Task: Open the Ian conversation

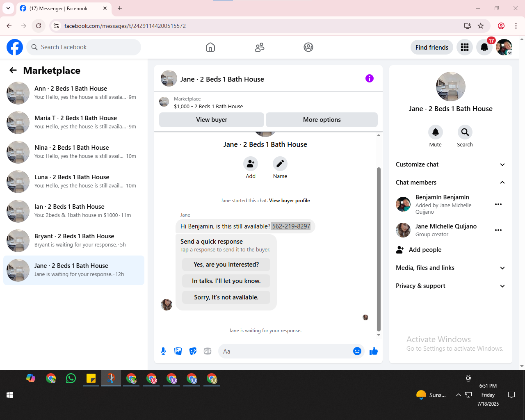Action: point(74,211)
